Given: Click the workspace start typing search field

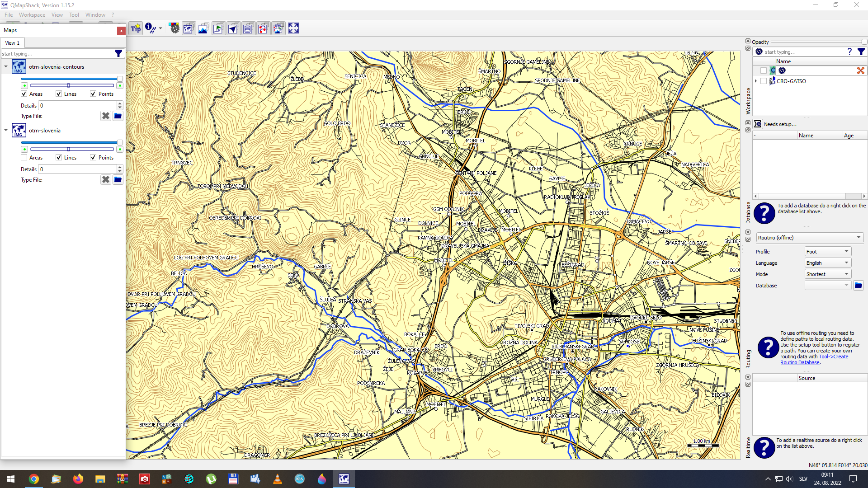Looking at the screenshot, I should [x=804, y=52].
